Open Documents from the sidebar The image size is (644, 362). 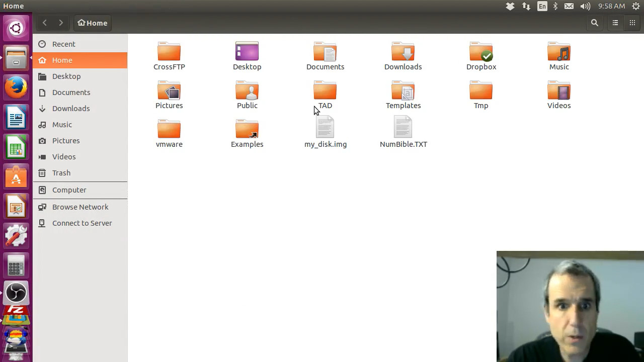pyautogui.click(x=80, y=92)
